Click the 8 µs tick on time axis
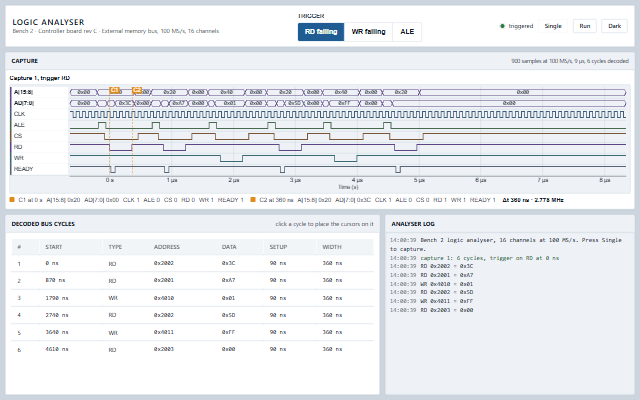This screenshot has width=640, height=400. tap(604, 180)
